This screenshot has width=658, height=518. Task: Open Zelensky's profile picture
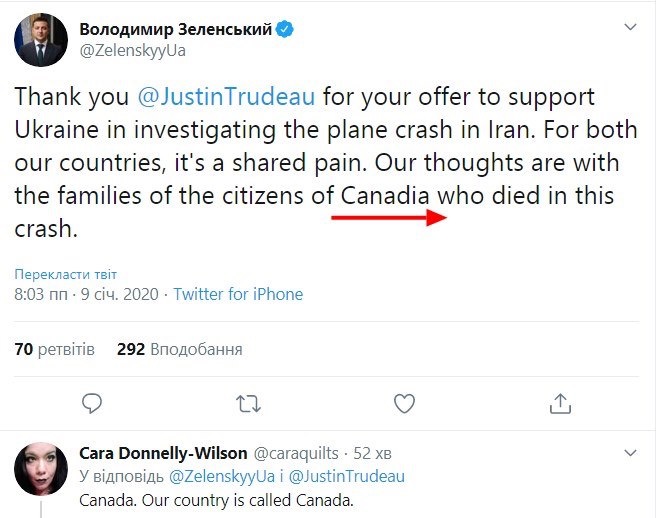click(37, 40)
